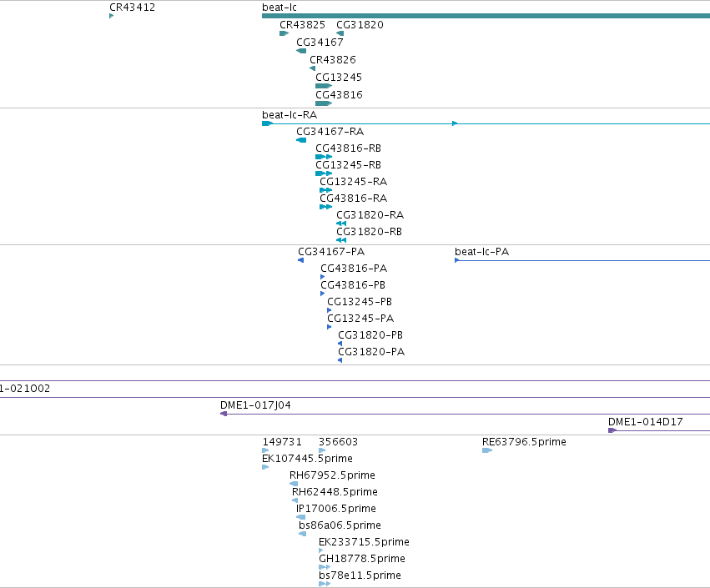Select the CG13245-PA protein arrow
Viewport: 710px width, 588px height.
point(330,327)
